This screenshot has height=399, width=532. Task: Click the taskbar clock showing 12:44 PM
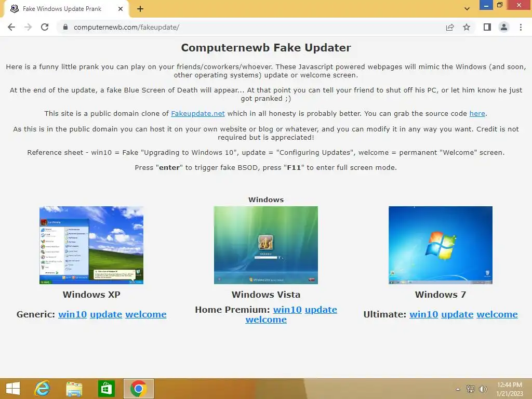point(510,389)
